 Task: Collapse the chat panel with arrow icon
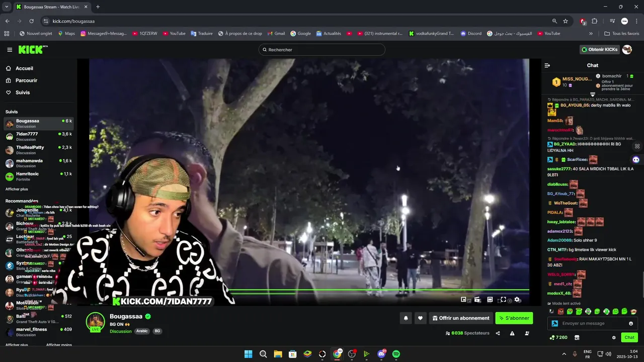(x=547, y=65)
